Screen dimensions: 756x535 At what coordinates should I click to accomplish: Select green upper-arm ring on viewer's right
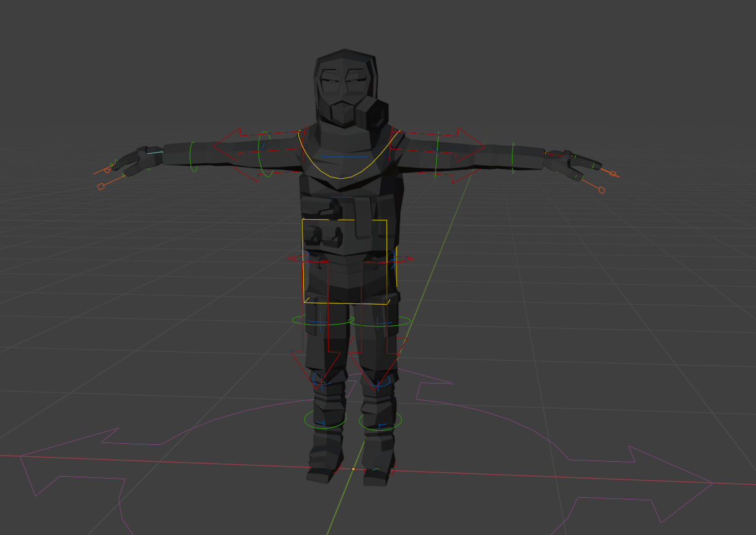pos(437,154)
